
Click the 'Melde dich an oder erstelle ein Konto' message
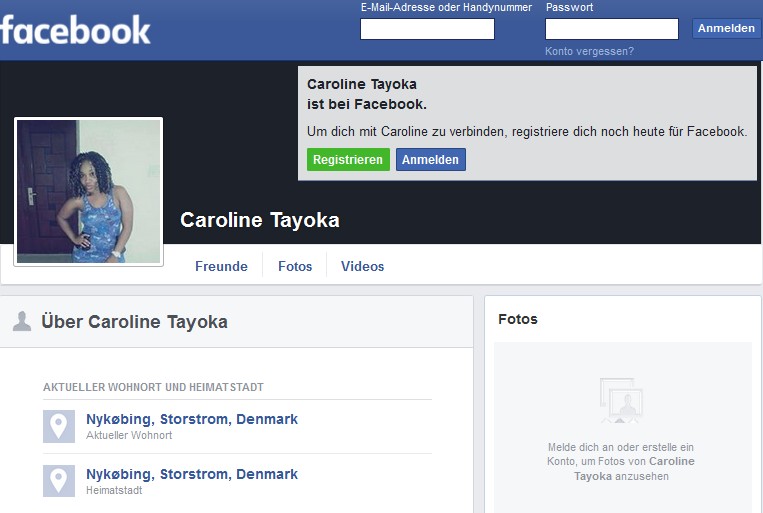pyautogui.click(x=621, y=461)
